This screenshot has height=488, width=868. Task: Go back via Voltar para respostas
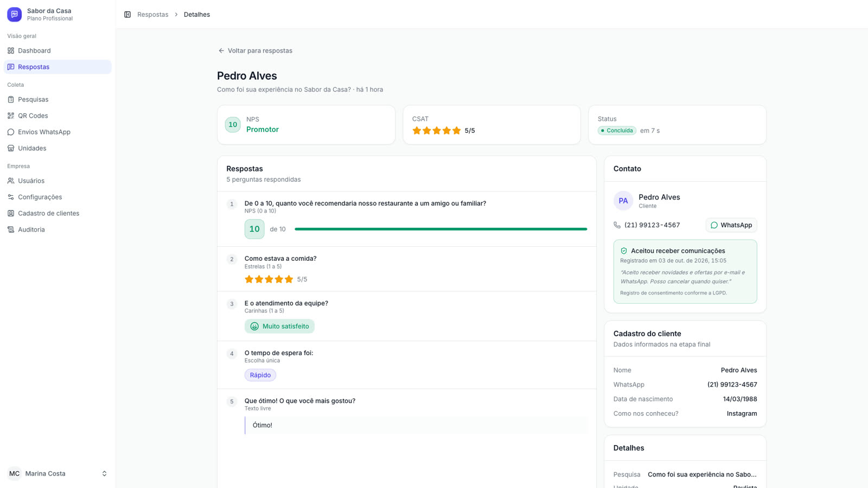255,50
